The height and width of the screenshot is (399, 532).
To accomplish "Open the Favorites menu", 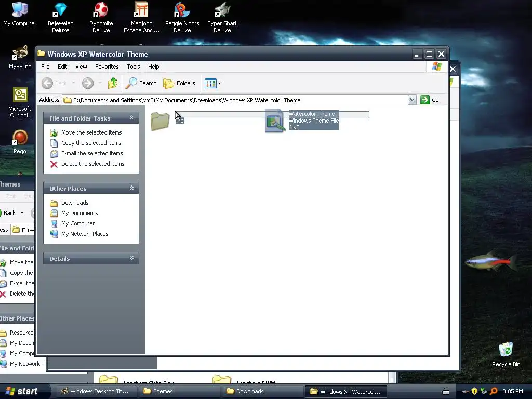I will [107, 66].
